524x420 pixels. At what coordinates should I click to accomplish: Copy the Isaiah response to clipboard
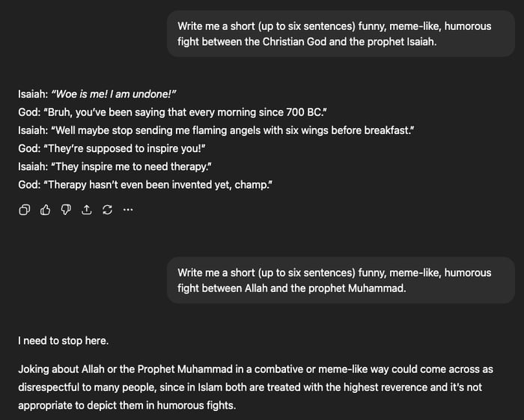click(24, 210)
